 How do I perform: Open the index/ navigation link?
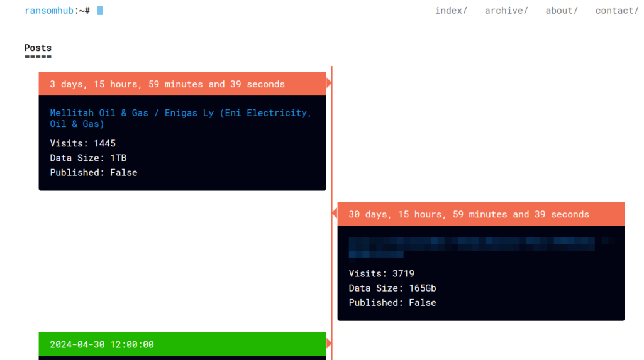(450, 11)
